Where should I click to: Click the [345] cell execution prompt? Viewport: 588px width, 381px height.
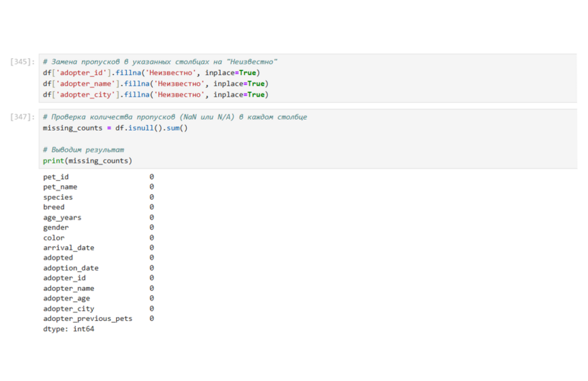pos(23,61)
